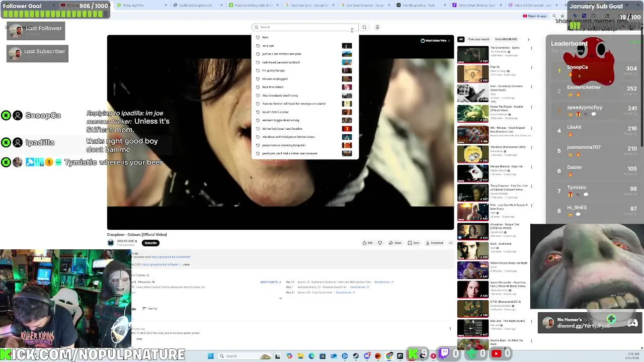Open options menu for first comment
This screenshot has height=362, width=644.
point(450,329)
